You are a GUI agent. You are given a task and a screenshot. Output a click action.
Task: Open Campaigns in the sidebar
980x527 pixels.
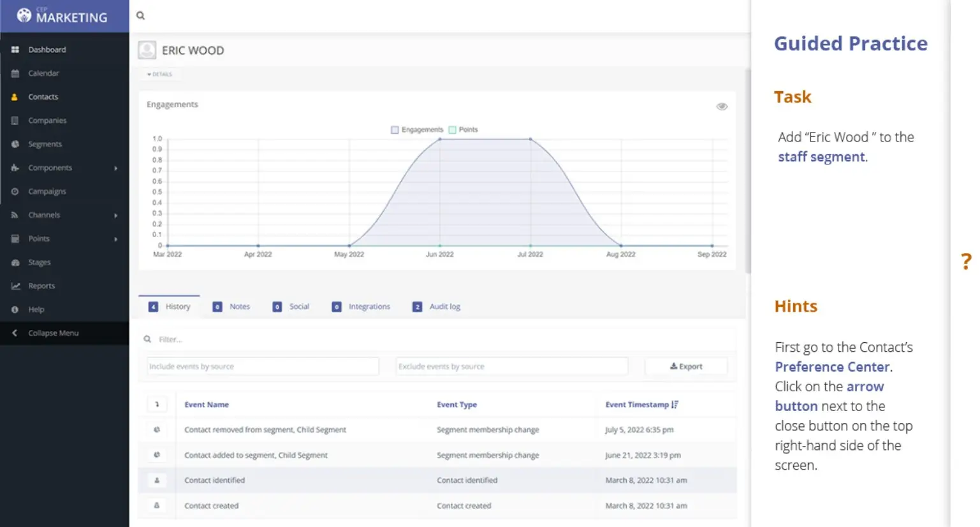[47, 191]
